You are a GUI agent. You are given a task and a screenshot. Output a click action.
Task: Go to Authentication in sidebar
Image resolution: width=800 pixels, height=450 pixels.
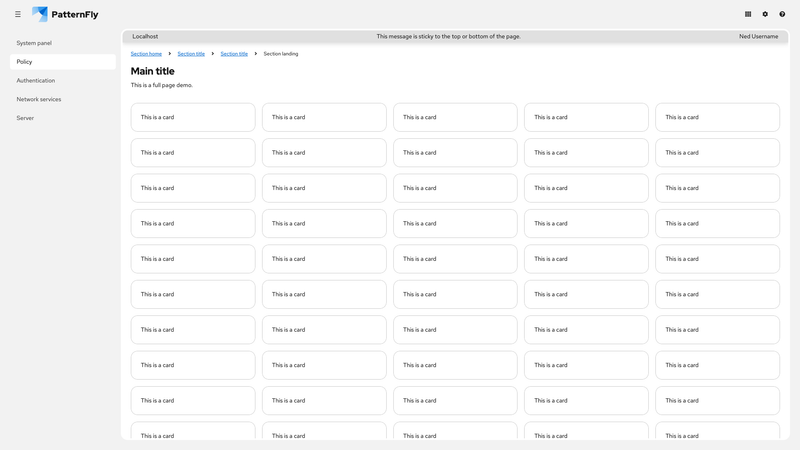[x=36, y=80]
